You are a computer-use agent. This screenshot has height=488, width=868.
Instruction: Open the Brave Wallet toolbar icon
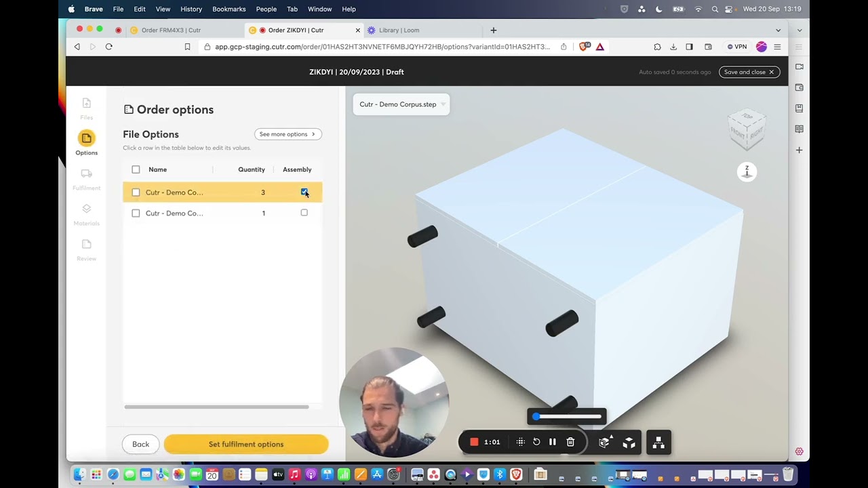(x=709, y=47)
